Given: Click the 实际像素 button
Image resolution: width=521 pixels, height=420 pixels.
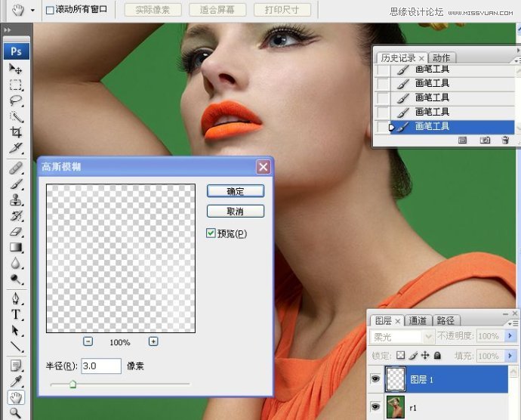Looking at the screenshot, I should (x=153, y=10).
